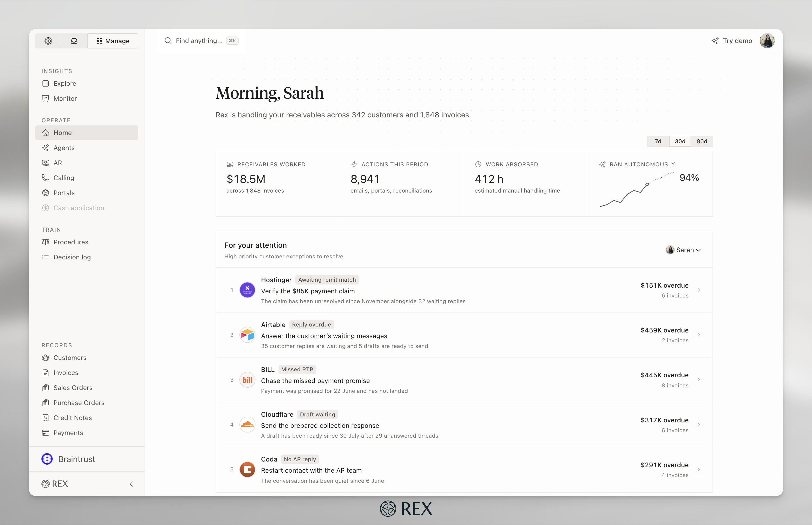The width and height of the screenshot is (812, 525).
Task: Click the $18.5M receivables value
Action: click(x=246, y=179)
